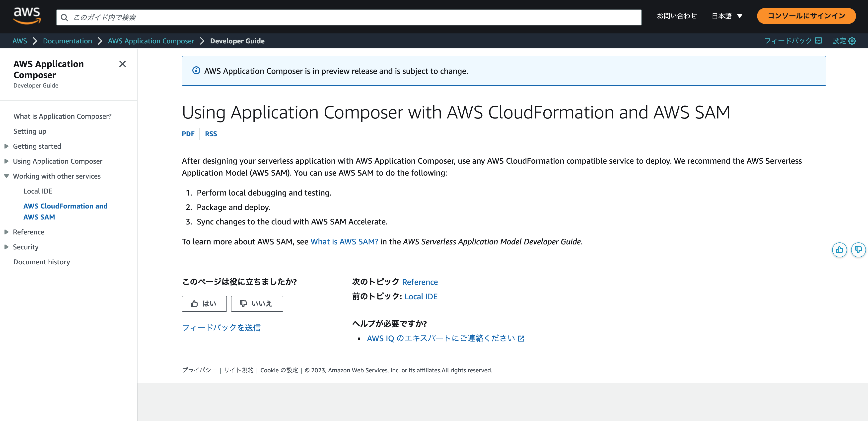This screenshot has width=868, height=421.
Task: Open Document history page
Action: click(42, 262)
